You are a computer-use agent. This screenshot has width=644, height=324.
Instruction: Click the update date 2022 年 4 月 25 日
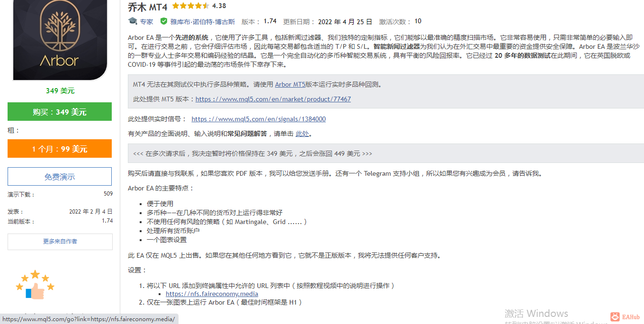point(345,22)
